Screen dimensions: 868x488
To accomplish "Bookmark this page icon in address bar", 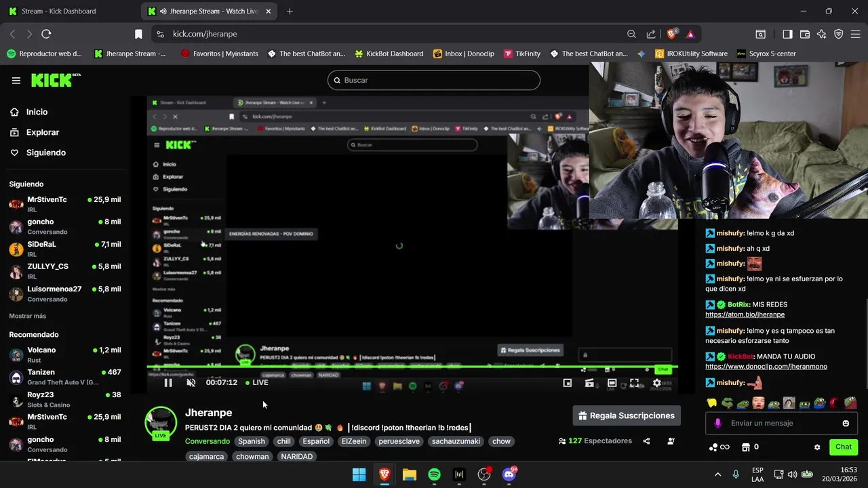I will pos(138,34).
